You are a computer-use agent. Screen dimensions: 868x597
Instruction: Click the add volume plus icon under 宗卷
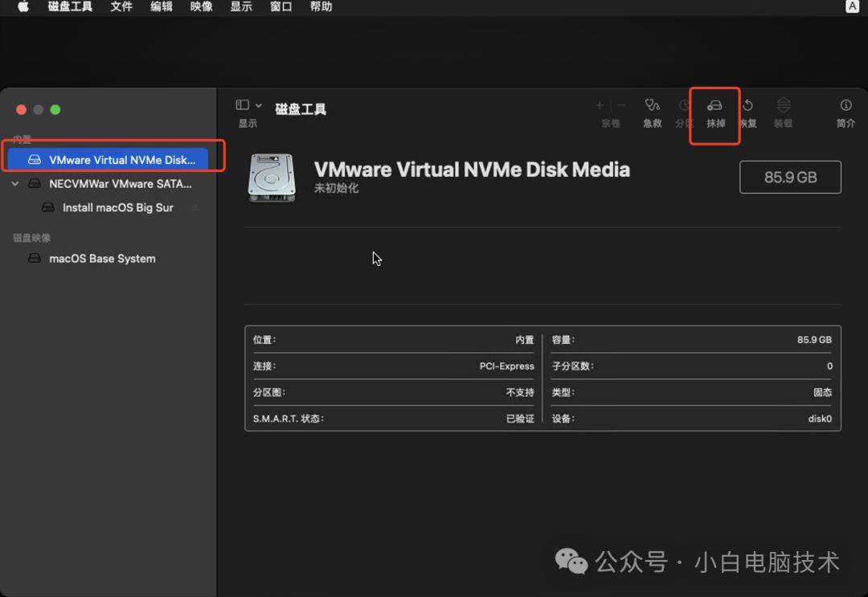click(x=600, y=104)
